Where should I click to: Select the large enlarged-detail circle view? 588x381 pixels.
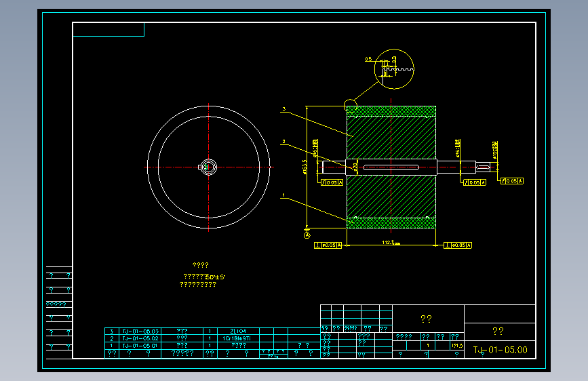(x=394, y=69)
